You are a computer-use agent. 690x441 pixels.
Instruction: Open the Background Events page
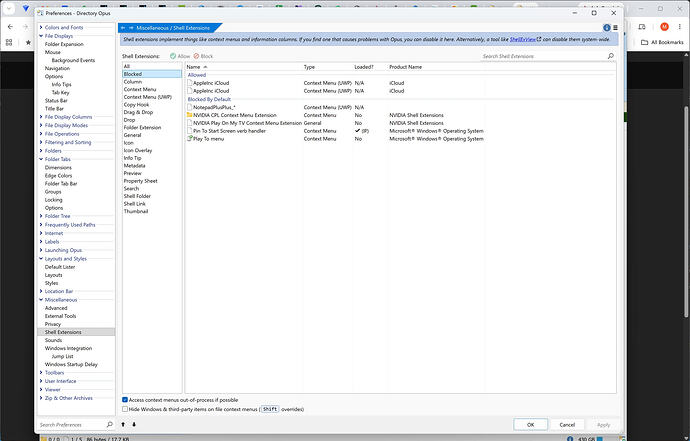pos(73,60)
